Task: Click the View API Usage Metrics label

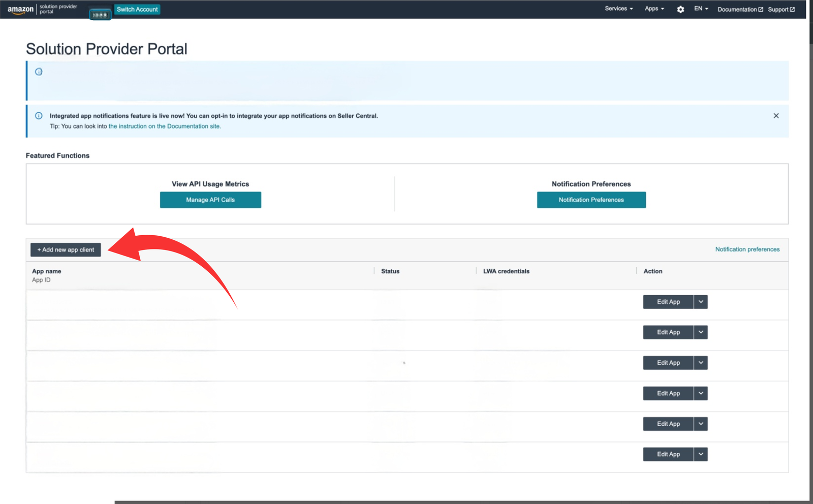Action: (x=210, y=184)
